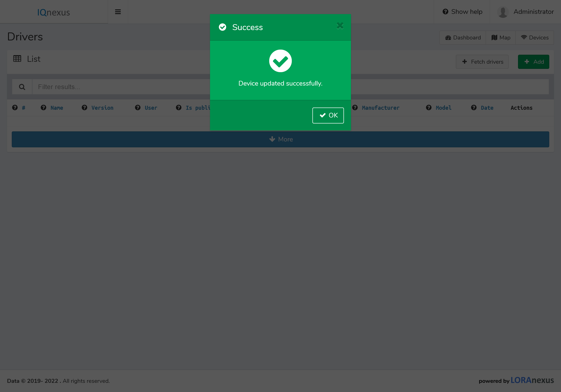Click help icon beside Manufacturer column
The image size is (561, 392).
355,108
